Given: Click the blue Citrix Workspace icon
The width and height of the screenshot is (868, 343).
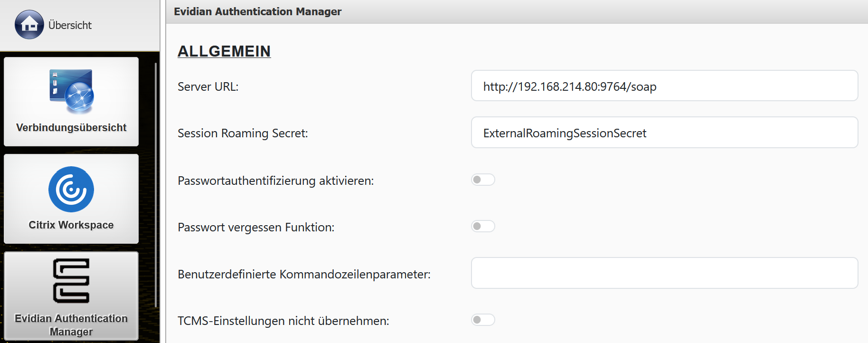Looking at the screenshot, I should coord(71,189).
